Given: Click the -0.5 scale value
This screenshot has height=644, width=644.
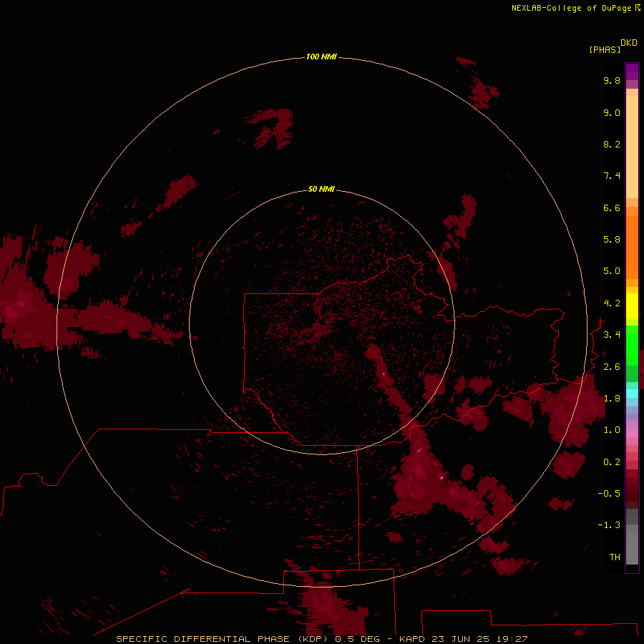Looking at the screenshot, I should coord(609,494).
